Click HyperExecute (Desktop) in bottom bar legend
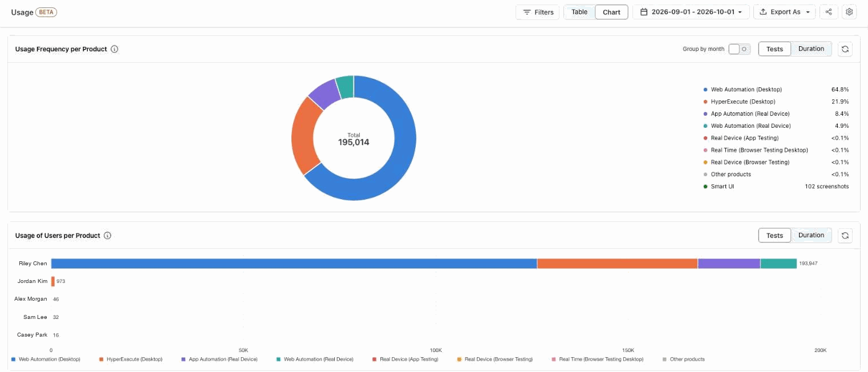The height and width of the screenshot is (372, 868). [x=131, y=359]
